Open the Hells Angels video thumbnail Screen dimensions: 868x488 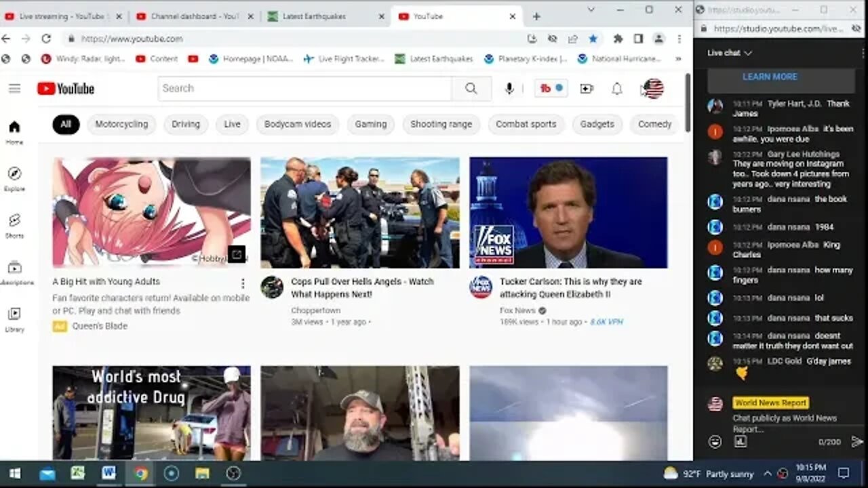click(x=360, y=213)
